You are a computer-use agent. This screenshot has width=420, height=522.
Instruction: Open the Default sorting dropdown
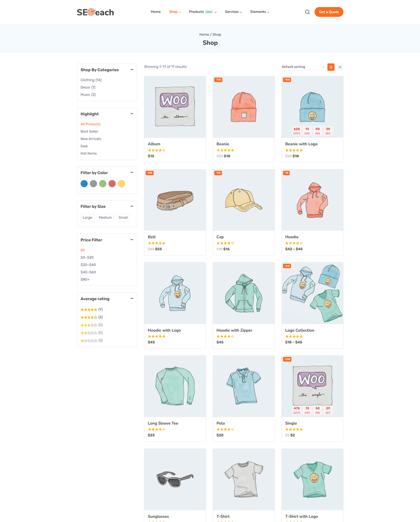[303, 67]
